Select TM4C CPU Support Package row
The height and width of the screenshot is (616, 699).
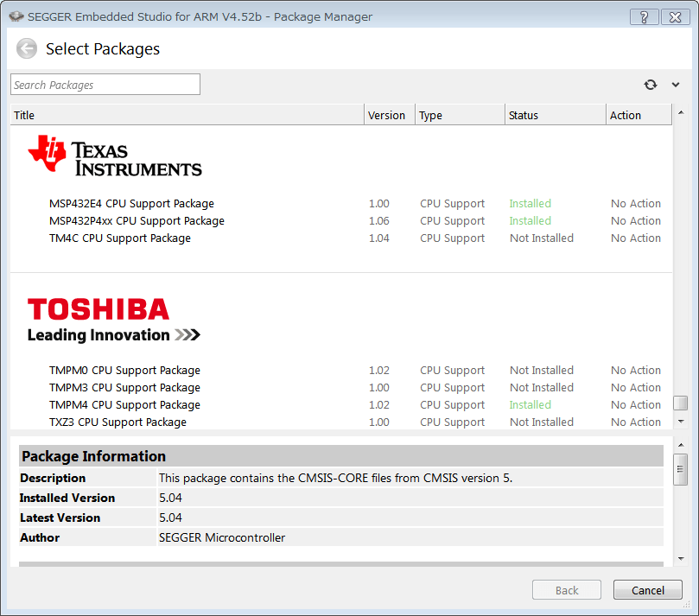(x=120, y=238)
